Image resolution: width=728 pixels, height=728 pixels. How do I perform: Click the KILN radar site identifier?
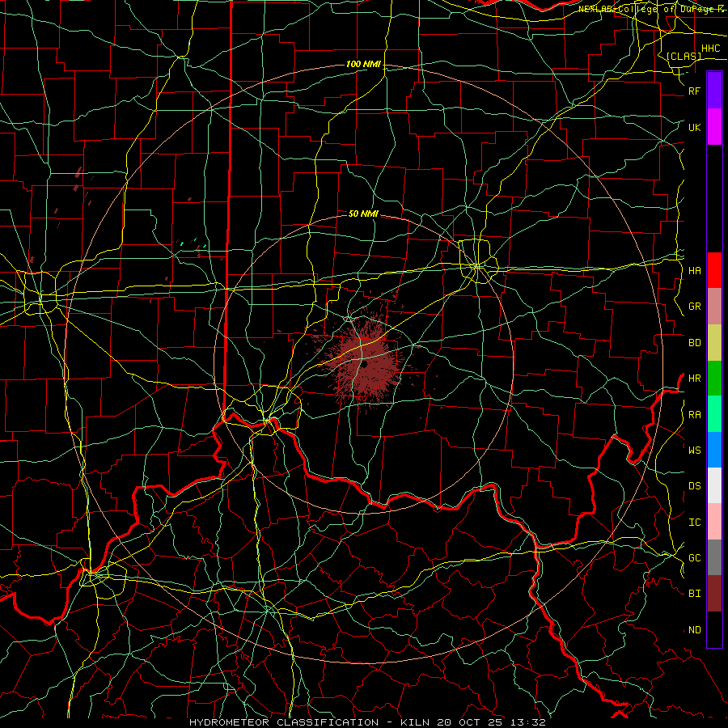(416, 722)
